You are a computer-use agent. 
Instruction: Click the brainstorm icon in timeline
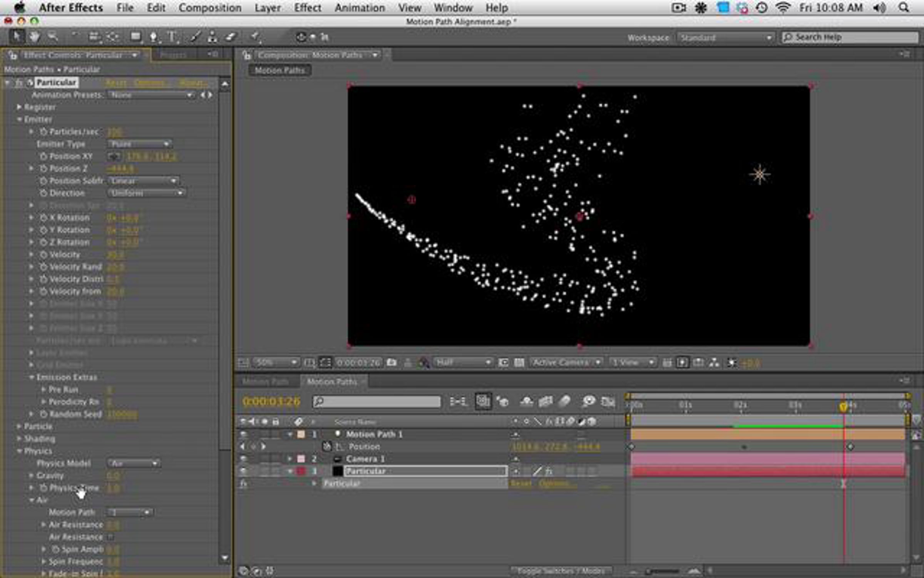(x=588, y=402)
